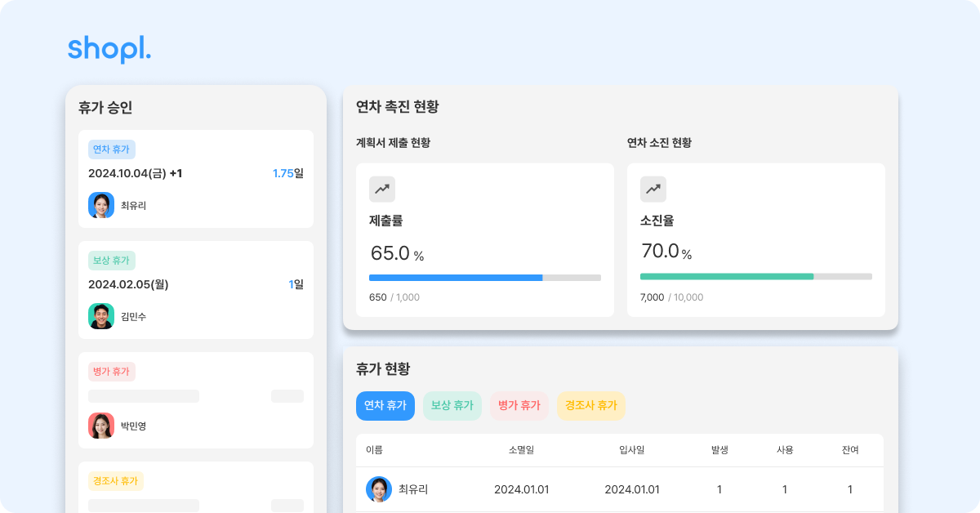Click the 소멸일 cell 2024.01.01 in 최유리's row
This screenshot has width=980, height=513.
(x=521, y=490)
